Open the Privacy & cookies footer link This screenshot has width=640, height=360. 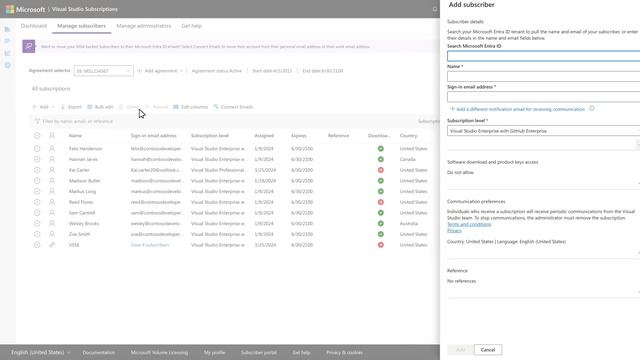pyautogui.click(x=344, y=353)
